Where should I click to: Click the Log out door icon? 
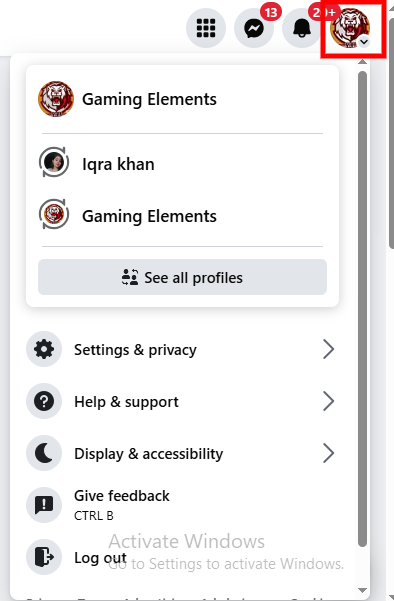[x=44, y=557]
